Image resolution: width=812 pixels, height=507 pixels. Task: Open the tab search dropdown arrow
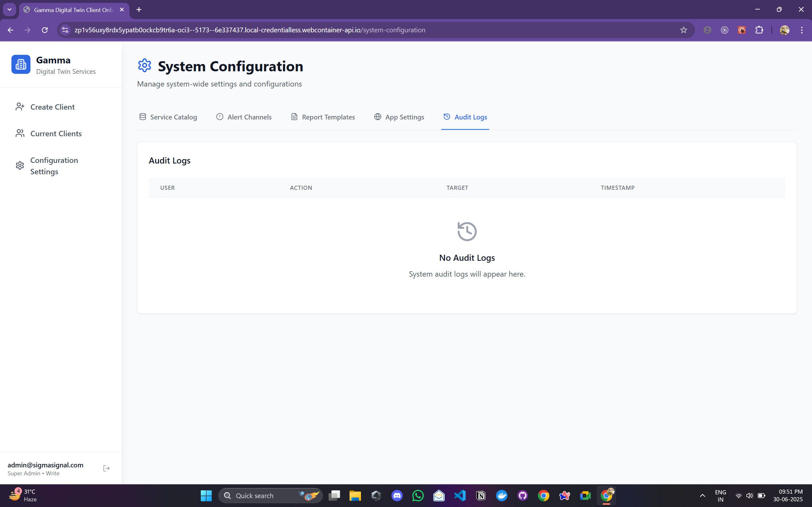coord(10,10)
